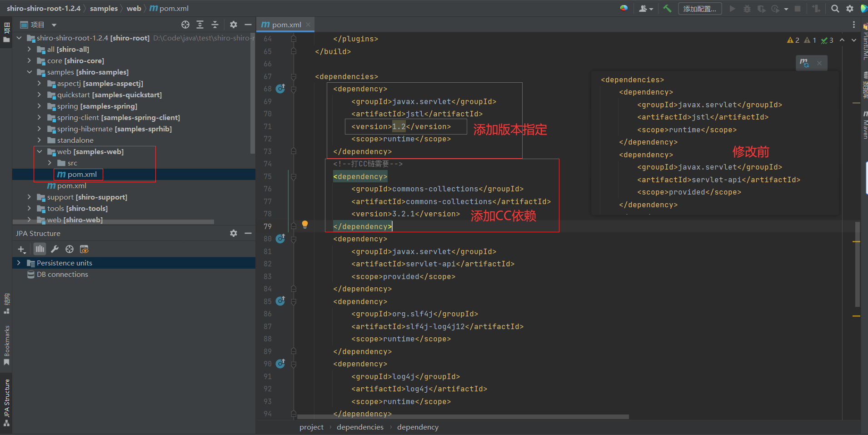The height and width of the screenshot is (435, 868).
Task: Select support [shiro-support] module
Action: pos(87,197)
